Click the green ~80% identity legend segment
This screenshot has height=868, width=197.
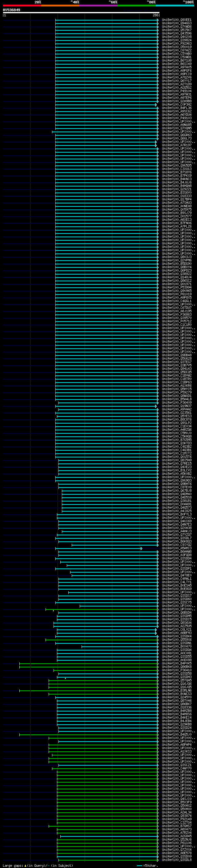[137, 6]
